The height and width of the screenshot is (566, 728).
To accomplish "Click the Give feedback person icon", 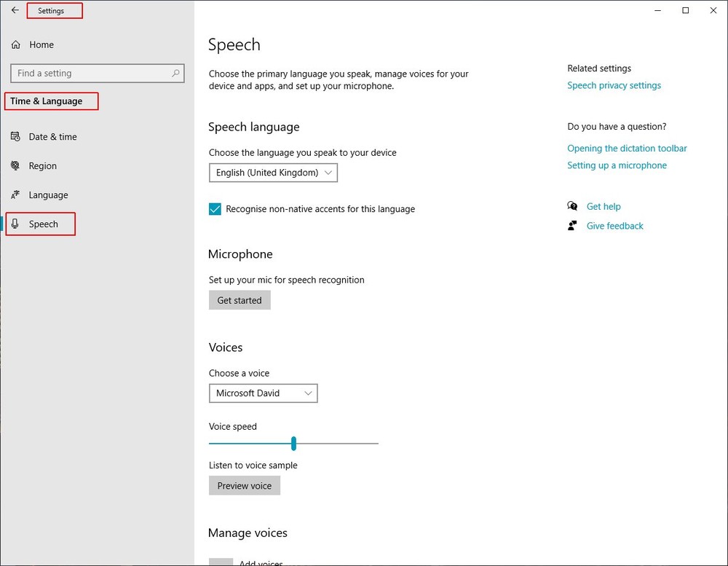I will pos(572,226).
